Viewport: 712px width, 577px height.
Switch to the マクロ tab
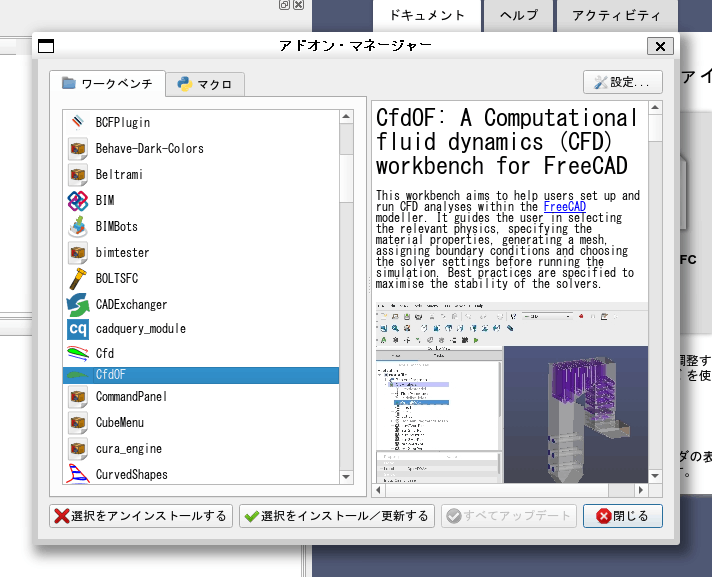click(205, 84)
